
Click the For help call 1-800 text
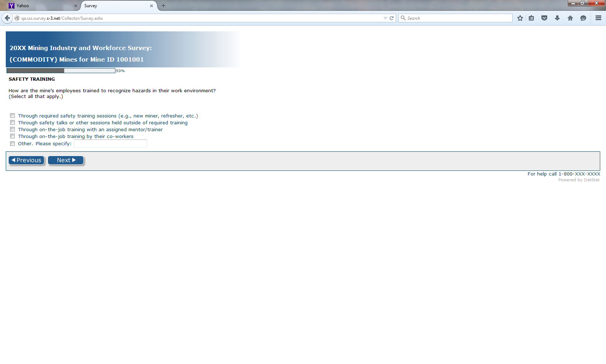pyautogui.click(x=564, y=174)
